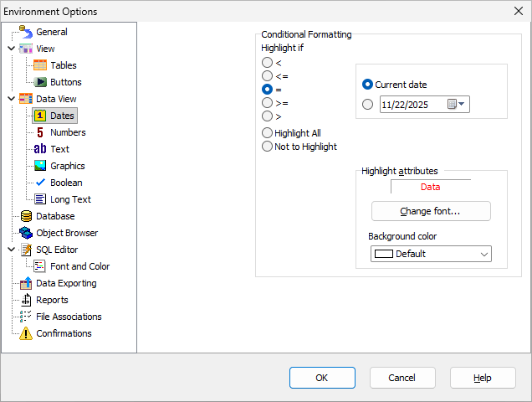Viewport: 532px width, 402px height.
Task: Select the Database cylinder icon
Action: [26, 216]
